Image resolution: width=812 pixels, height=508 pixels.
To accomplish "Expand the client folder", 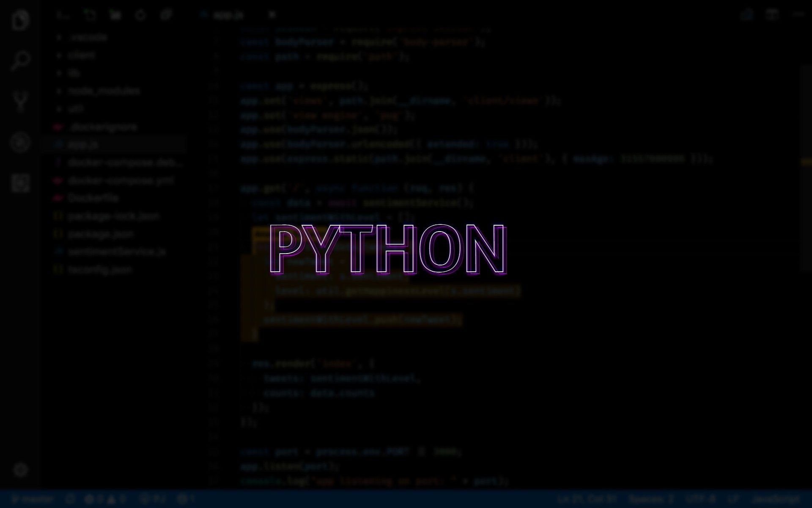I will [x=82, y=55].
